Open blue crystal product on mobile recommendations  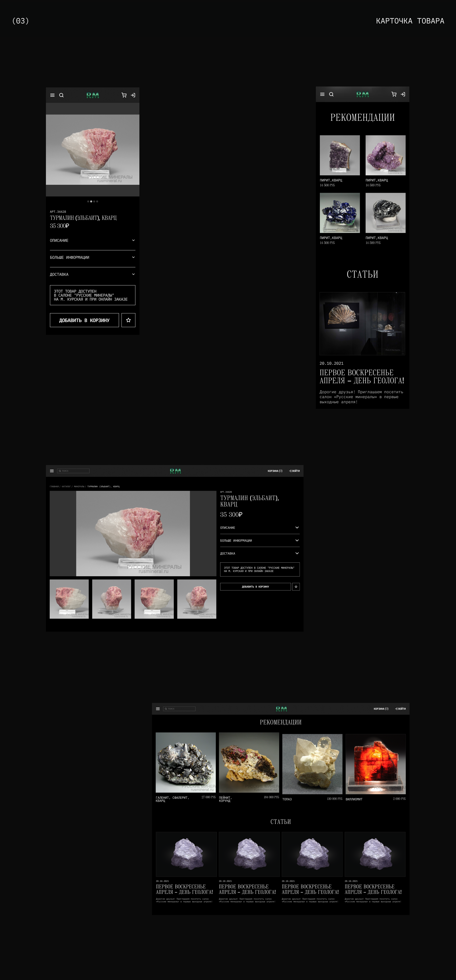pos(340,213)
